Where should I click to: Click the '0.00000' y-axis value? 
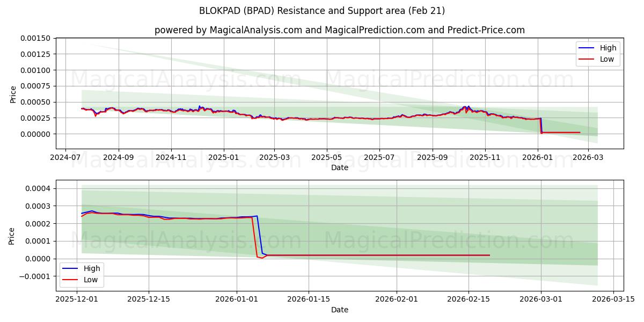coord(36,134)
